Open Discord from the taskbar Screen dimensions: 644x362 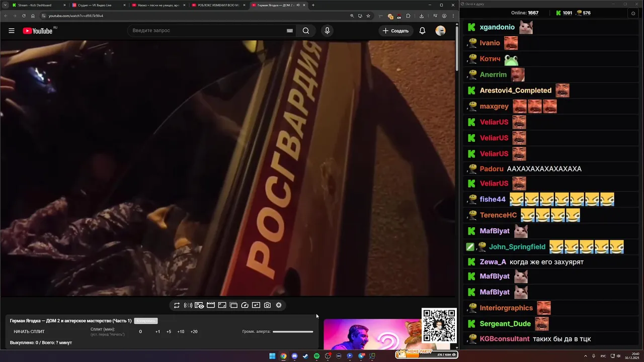pyautogui.click(x=294, y=356)
